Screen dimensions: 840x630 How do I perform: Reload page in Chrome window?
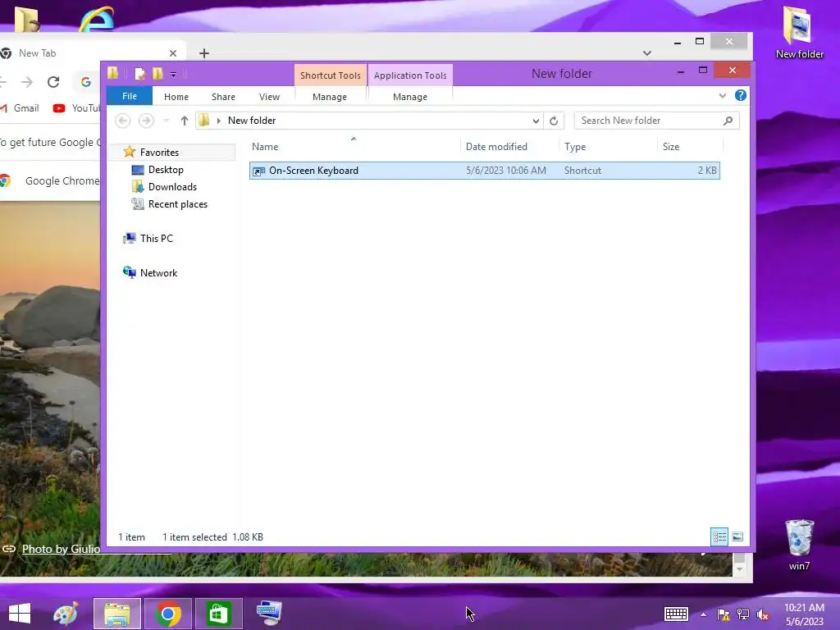coord(53,82)
